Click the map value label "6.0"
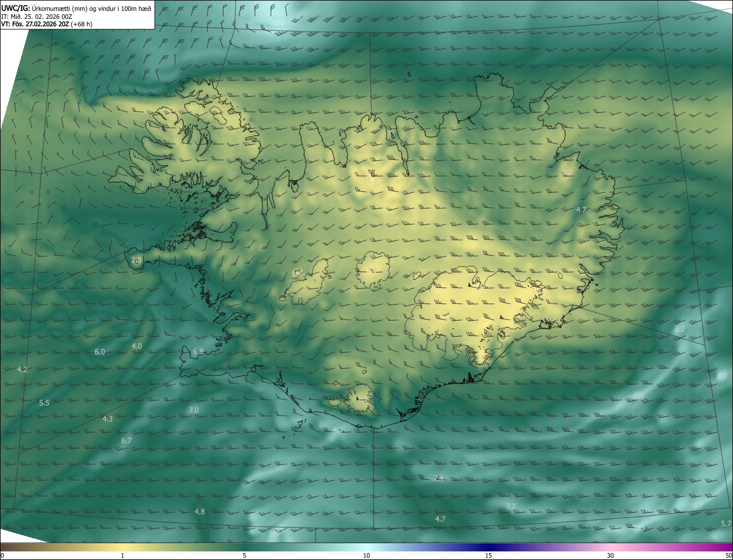733x560 pixels. pos(100,352)
